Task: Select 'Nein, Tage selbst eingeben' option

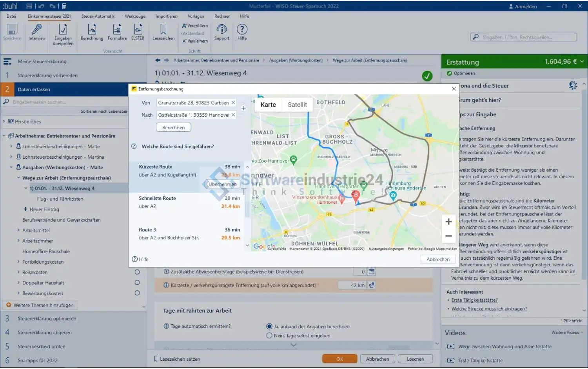Action: [269, 336]
